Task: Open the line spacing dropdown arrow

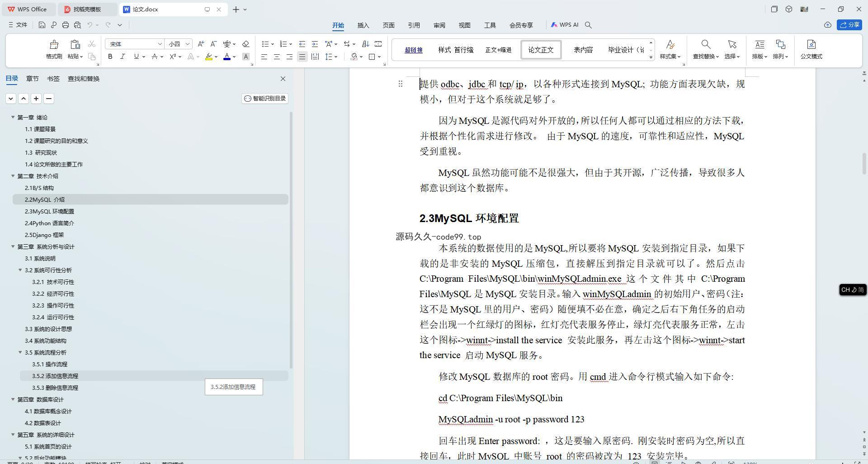Action: coord(336,57)
